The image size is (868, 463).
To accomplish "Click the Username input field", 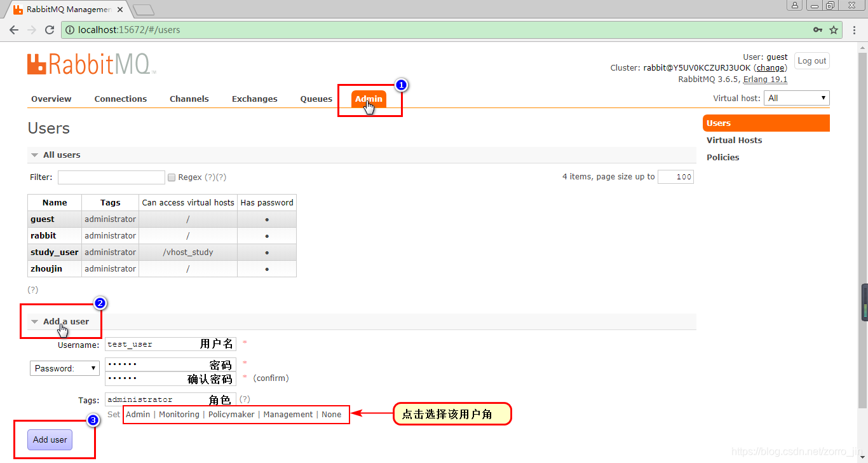I will click(170, 344).
